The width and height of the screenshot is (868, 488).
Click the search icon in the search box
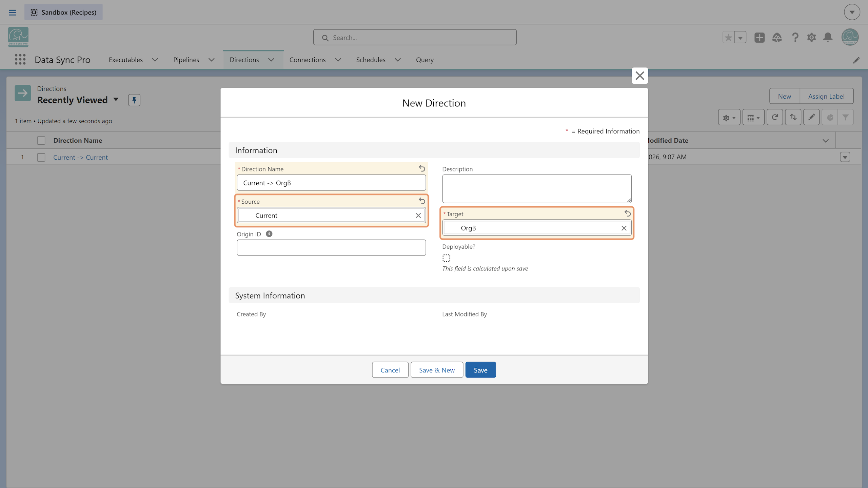325,38
